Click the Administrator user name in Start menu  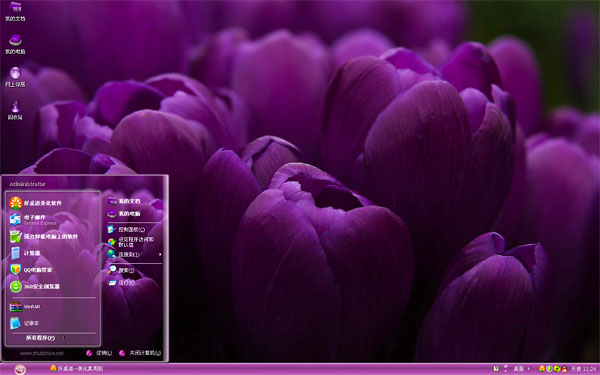pos(28,184)
